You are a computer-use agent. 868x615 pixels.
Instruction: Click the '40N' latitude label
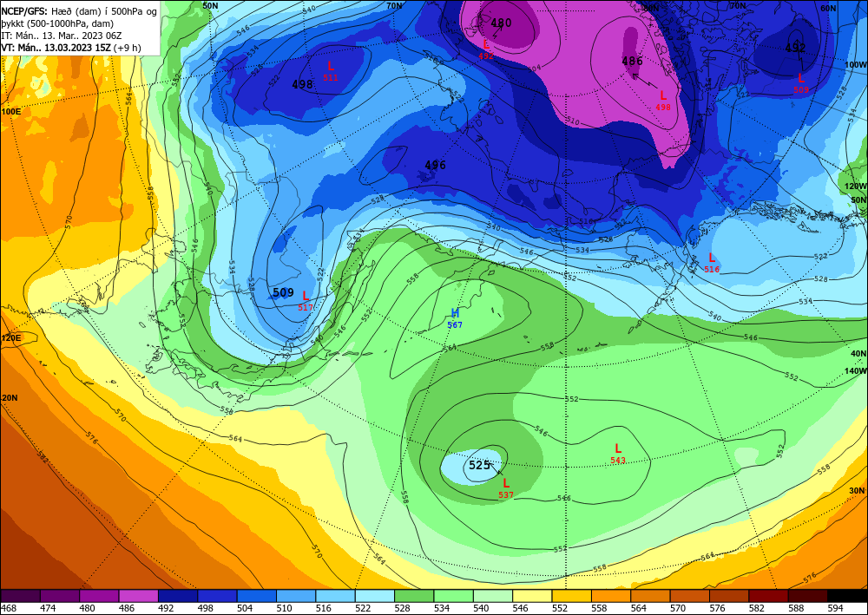[858, 353]
